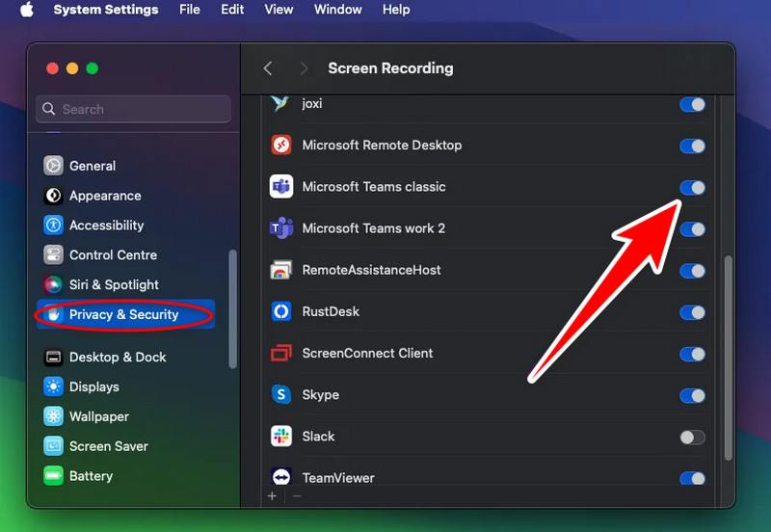Open Displays settings via sun icon
771x532 pixels.
53,387
